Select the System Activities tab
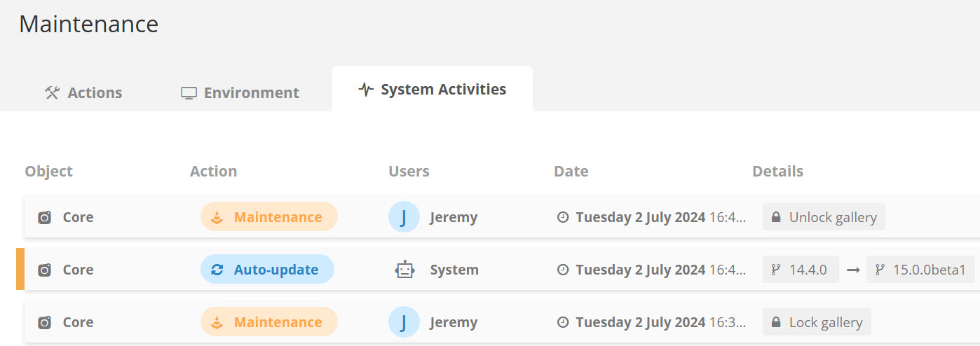980x346 pixels. [x=433, y=89]
